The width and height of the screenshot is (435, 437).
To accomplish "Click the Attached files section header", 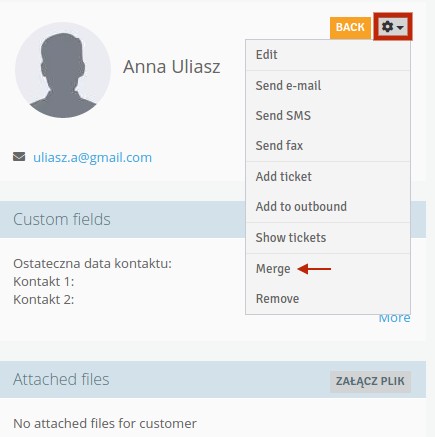I will (61, 379).
